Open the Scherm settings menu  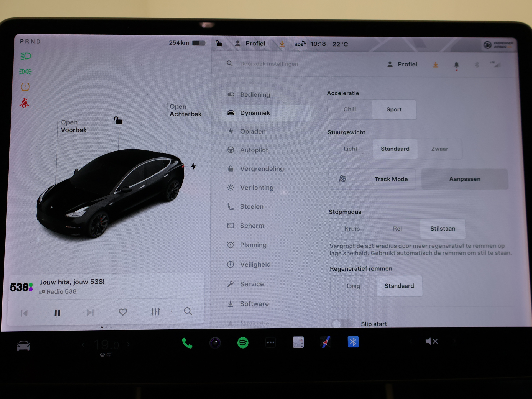[266, 226]
